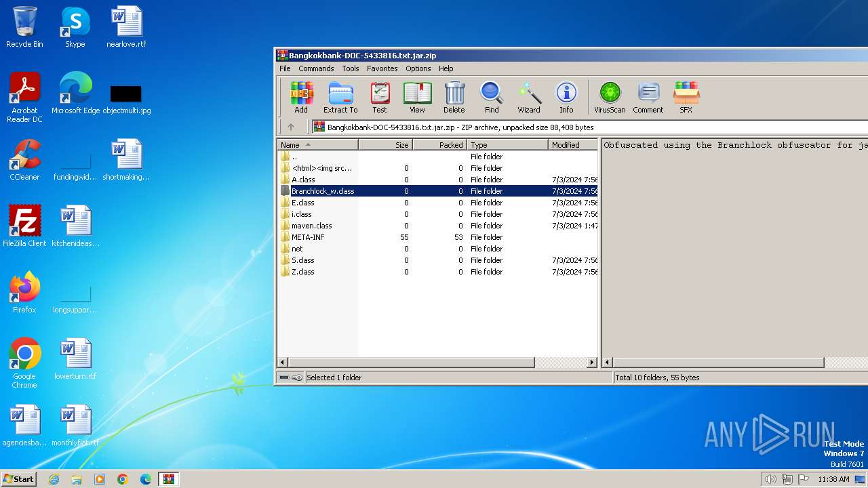Select nearlove.rtf desktop file
The height and width of the screenshot is (488, 868).
pos(126,27)
